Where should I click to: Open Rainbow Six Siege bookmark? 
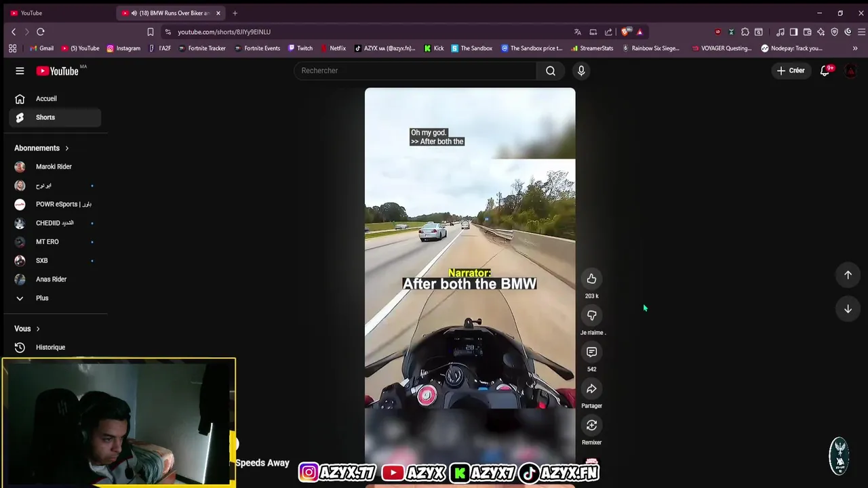(651, 48)
